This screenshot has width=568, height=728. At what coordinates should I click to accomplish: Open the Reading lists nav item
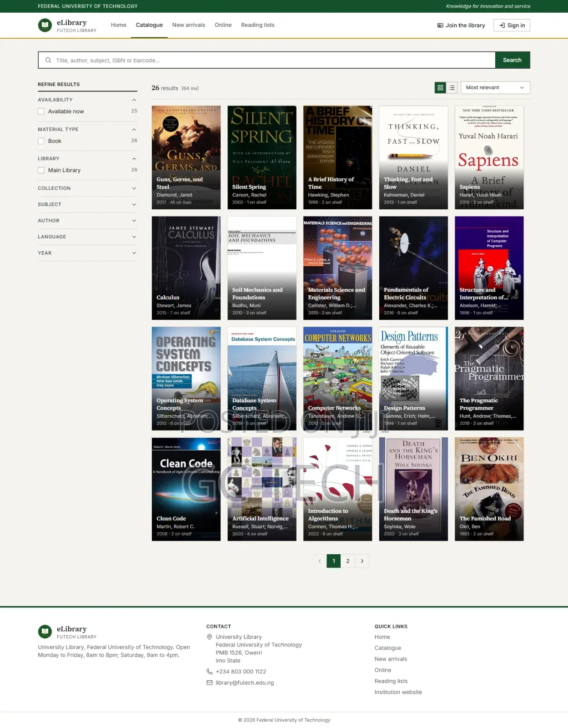[258, 25]
